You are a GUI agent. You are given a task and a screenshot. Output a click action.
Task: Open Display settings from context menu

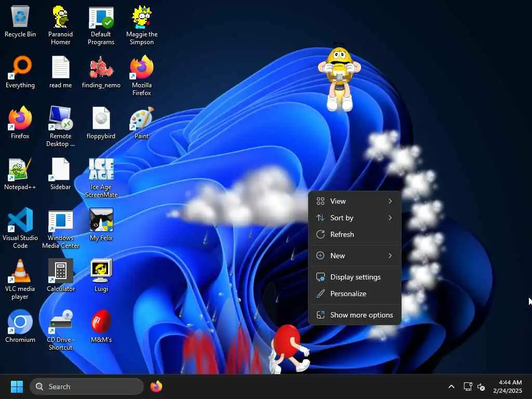pos(354,277)
